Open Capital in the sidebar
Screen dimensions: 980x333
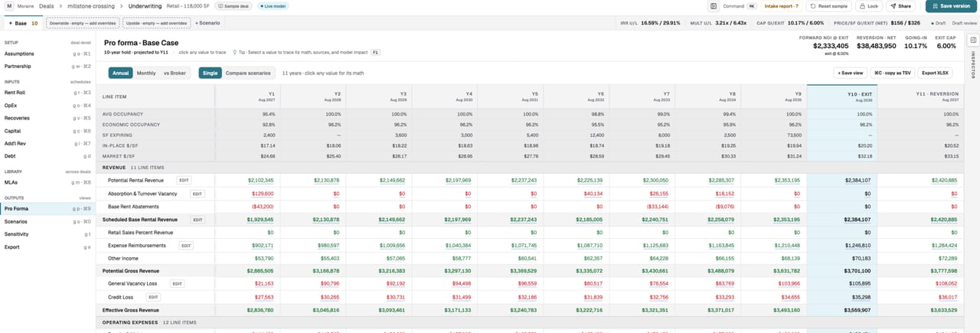(48, 131)
